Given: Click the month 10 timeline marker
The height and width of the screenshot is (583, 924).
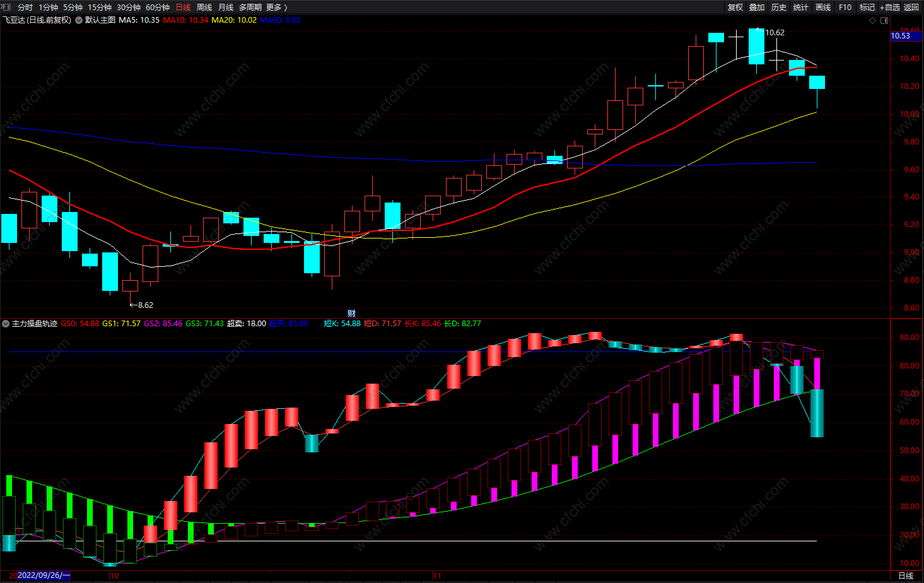Looking at the screenshot, I should 114,575.
